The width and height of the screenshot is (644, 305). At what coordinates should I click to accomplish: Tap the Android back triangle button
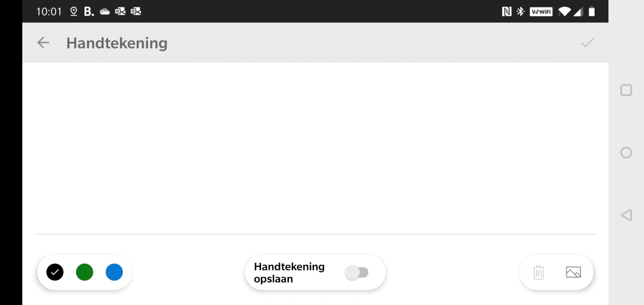626,215
